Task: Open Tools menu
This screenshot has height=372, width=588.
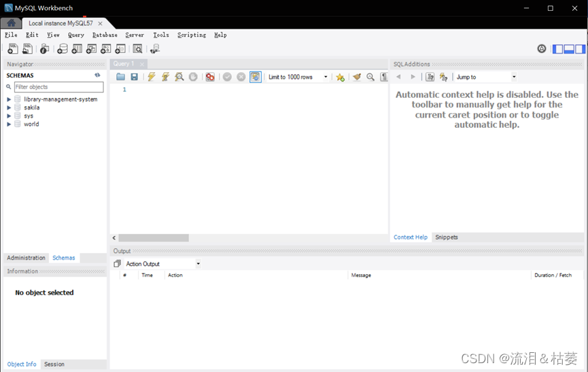Action: click(161, 35)
